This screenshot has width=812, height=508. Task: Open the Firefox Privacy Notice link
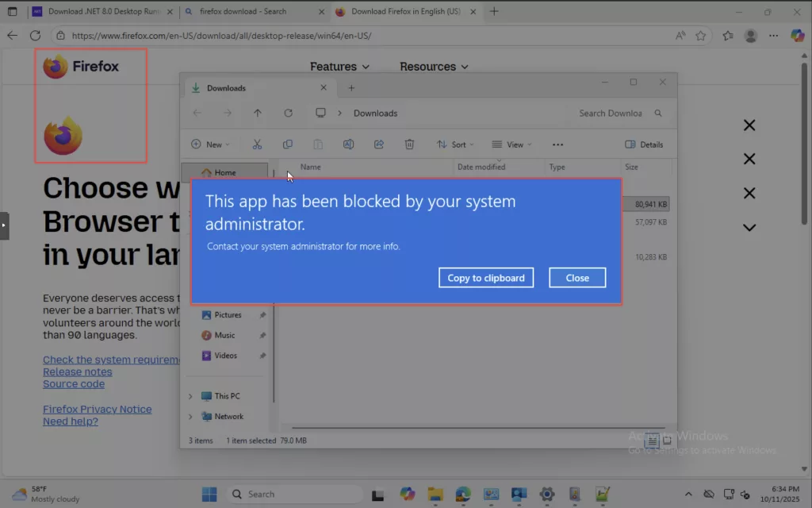97,410
